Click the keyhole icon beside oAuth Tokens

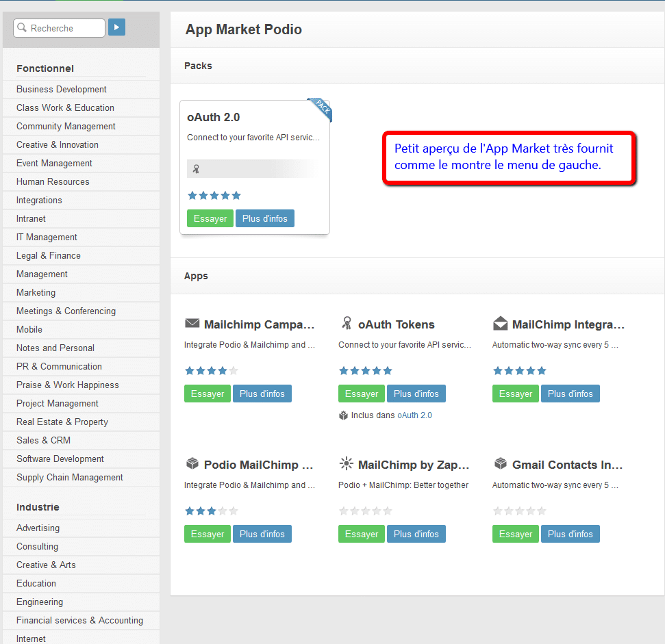(347, 323)
